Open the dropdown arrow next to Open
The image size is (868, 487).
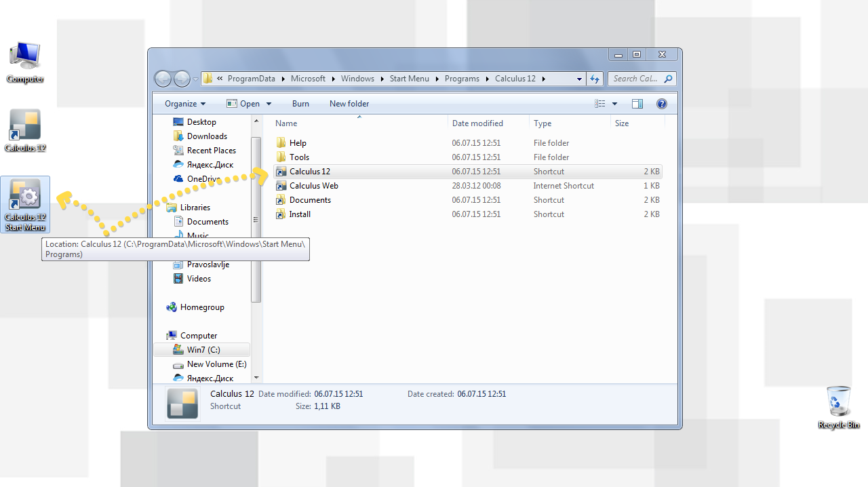click(x=269, y=104)
